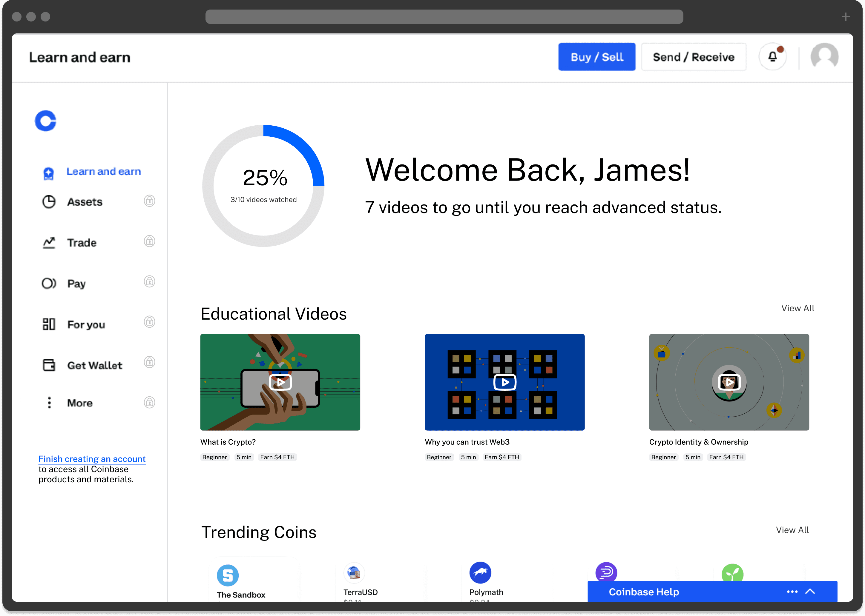Click The Sandbox coin name

[241, 595]
